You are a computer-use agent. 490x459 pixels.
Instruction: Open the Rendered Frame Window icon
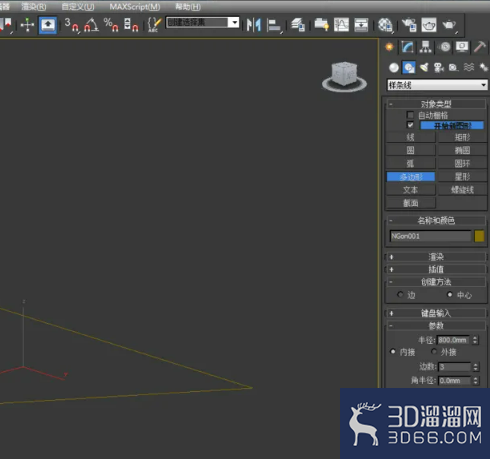click(429, 25)
